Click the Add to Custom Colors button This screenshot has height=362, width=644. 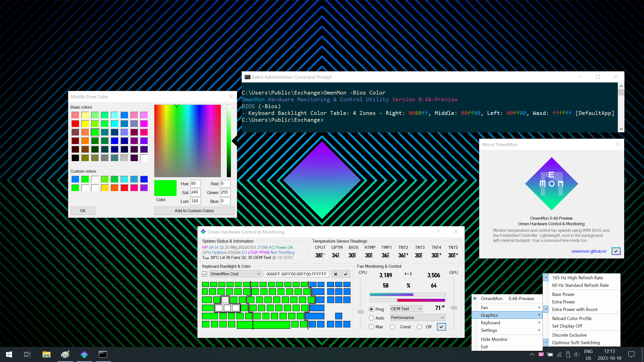[194, 210]
